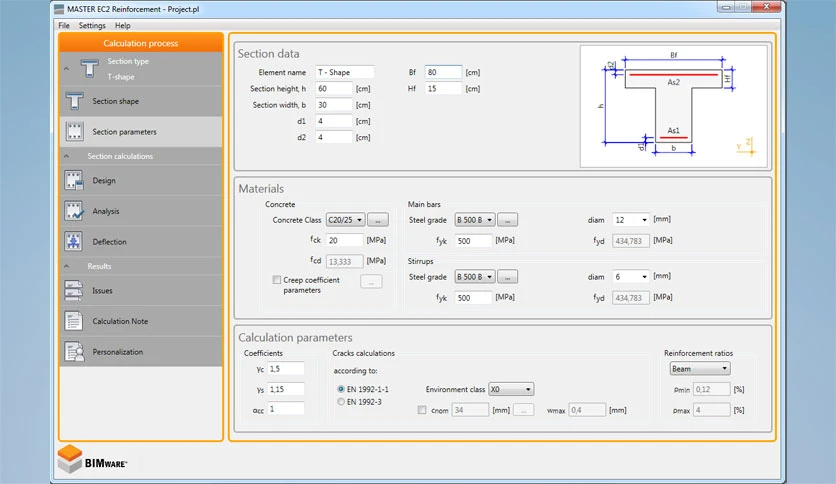Enable the cnom checkbox
Image resolution: width=836 pixels, height=484 pixels.
[x=422, y=410]
